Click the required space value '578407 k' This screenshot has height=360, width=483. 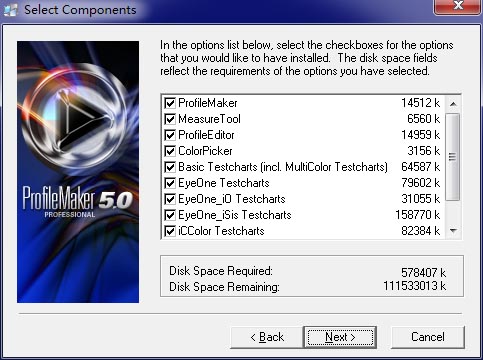coord(423,273)
